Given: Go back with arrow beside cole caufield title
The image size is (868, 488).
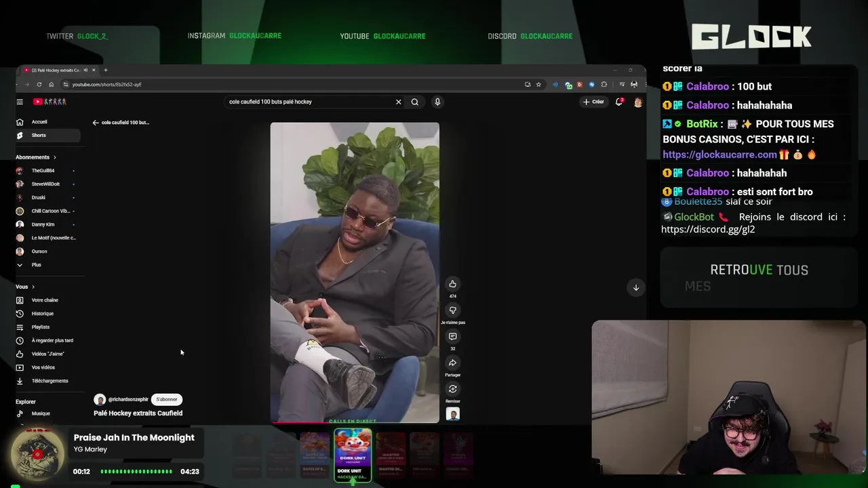Looking at the screenshot, I should pos(96,123).
